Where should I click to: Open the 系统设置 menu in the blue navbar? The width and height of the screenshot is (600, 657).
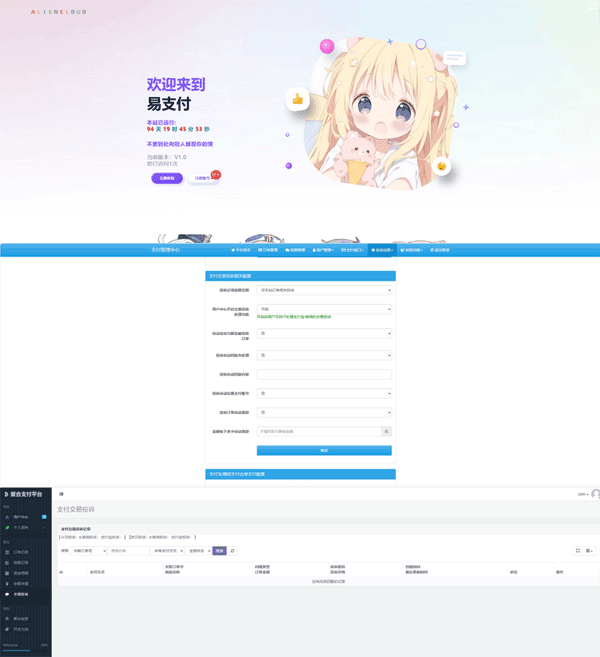tap(382, 250)
